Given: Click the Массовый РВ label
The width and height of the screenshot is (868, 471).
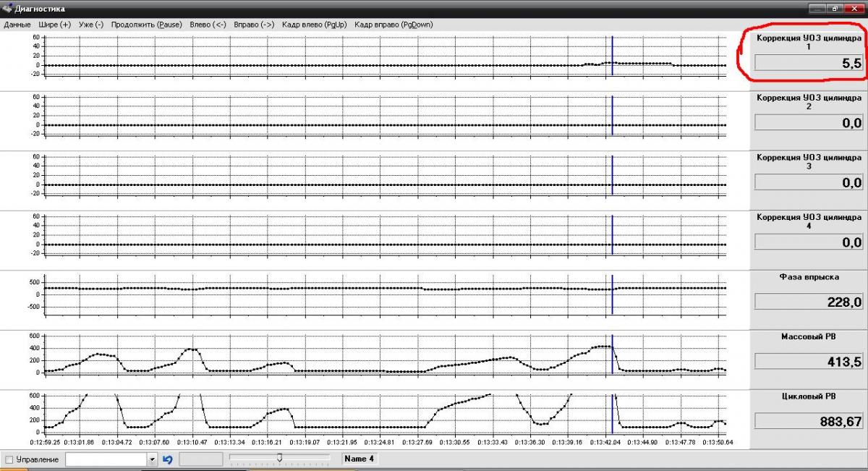Looking at the screenshot, I should tap(809, 336).
